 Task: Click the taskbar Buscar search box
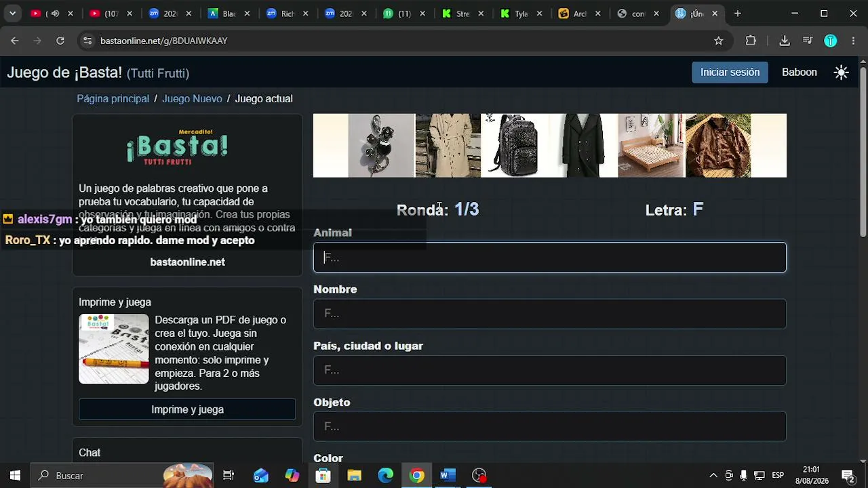[122, 475]
